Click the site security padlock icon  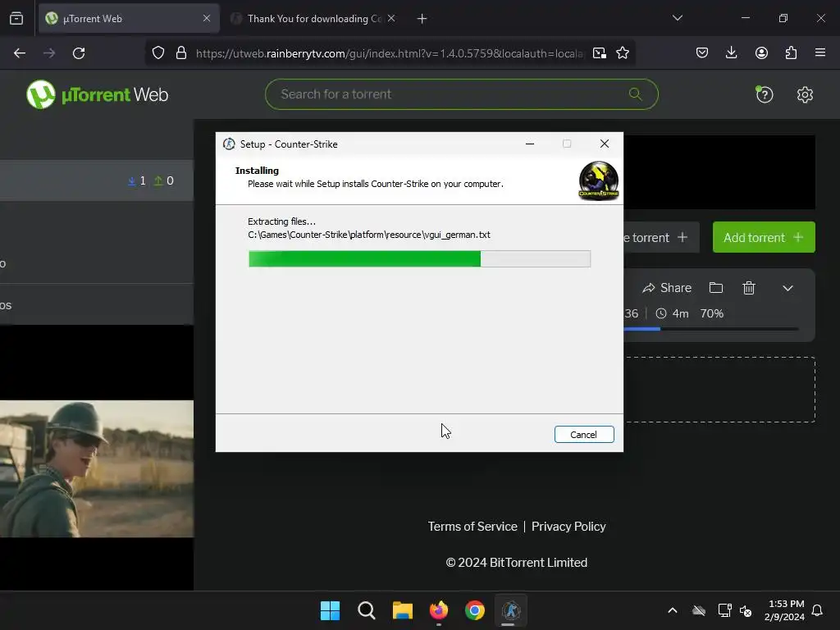point(181,53)
